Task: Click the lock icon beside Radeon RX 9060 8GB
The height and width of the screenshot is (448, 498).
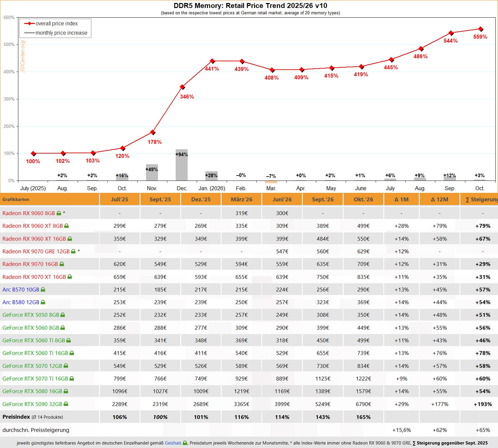Action: 59,213
